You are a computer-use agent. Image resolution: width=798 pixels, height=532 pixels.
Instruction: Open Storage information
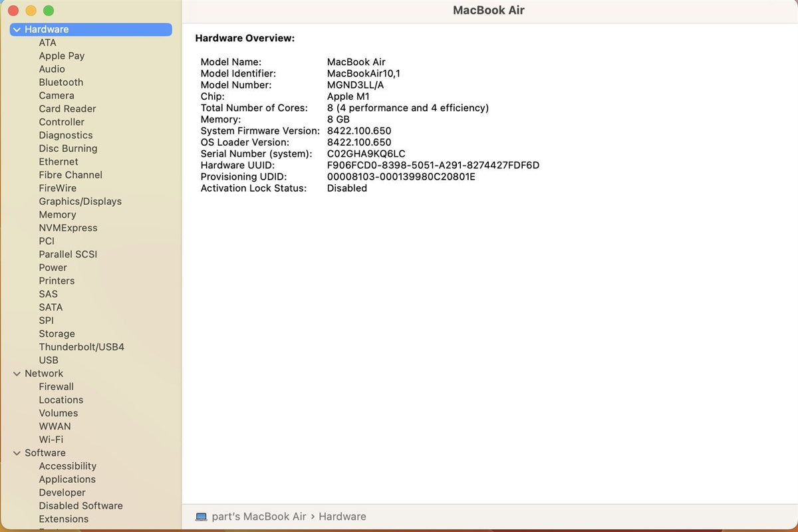pyautogui.click(x=57, y=334)
